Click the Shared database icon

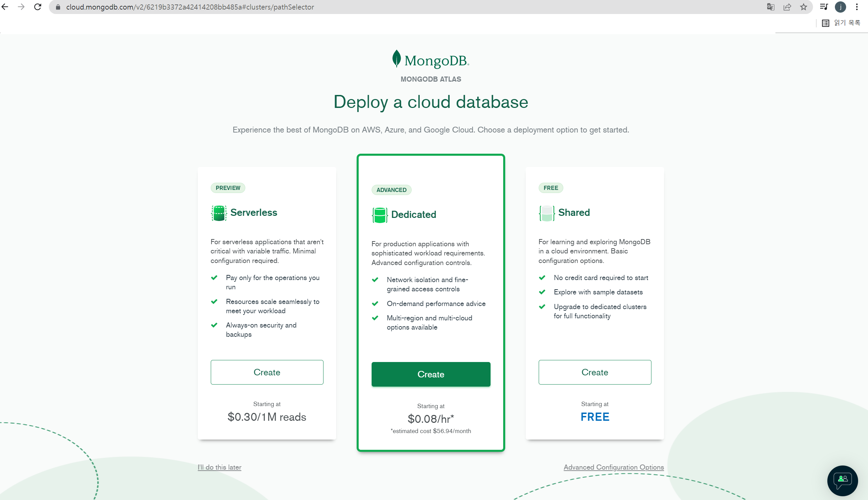547,213
